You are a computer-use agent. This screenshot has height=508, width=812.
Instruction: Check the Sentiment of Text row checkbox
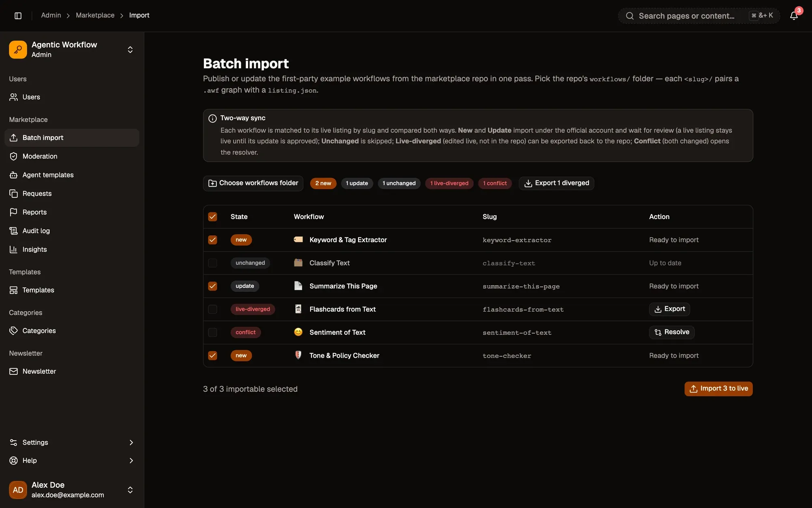212,332
